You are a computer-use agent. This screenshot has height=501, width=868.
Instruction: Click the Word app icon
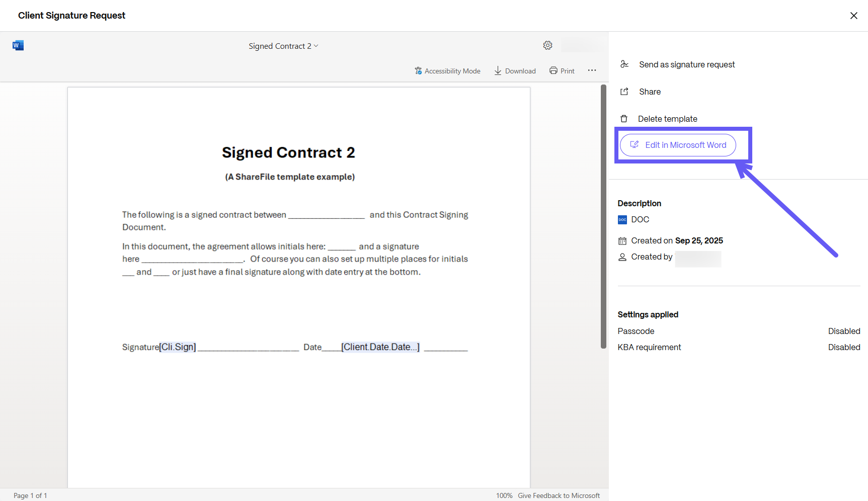pyautogui.click(x=18, y=46)
